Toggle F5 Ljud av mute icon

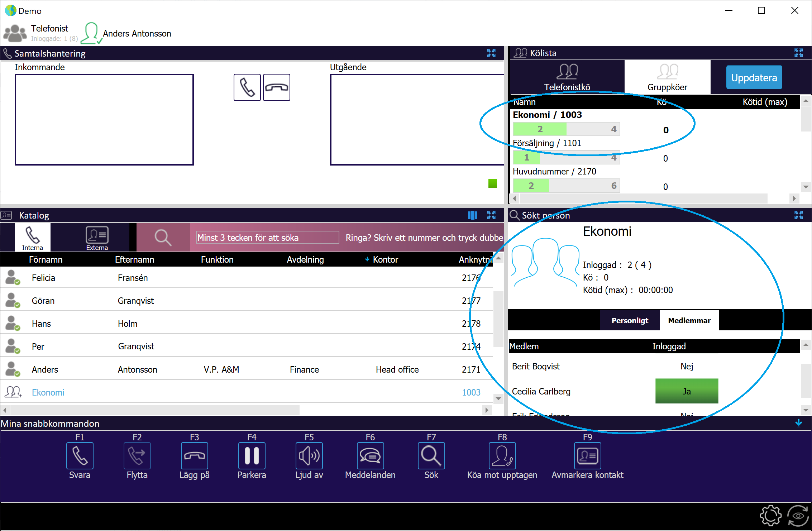309,456
